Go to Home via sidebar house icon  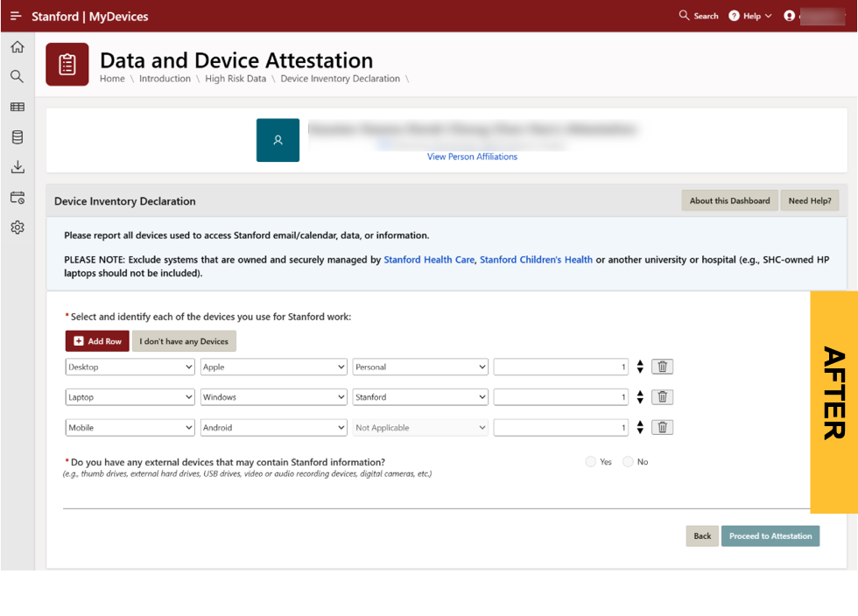pyautogui.click(x=18, y=47)
